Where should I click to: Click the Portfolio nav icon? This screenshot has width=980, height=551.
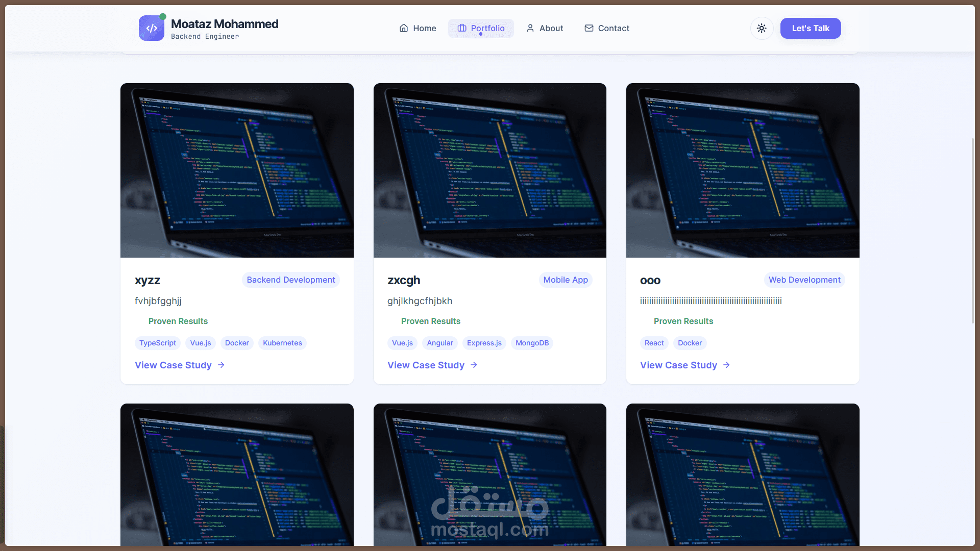pyautogui.click(x=462, y=28)
